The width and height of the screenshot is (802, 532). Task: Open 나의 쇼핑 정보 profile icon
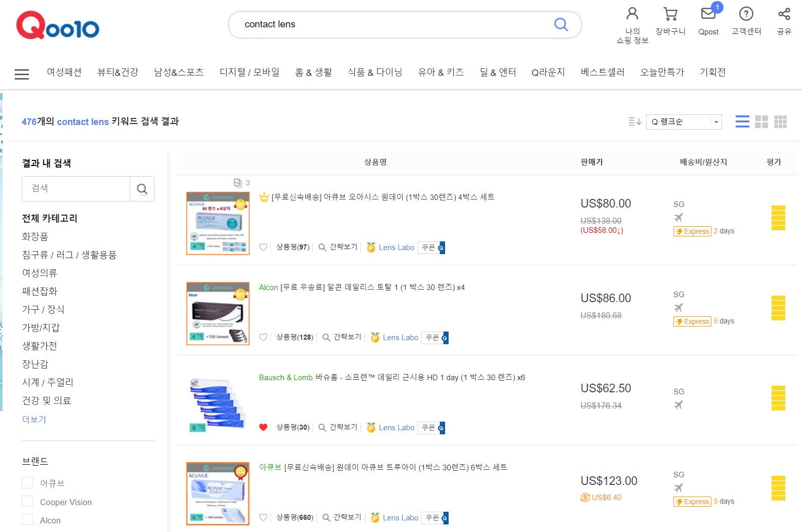pos(632,14)
